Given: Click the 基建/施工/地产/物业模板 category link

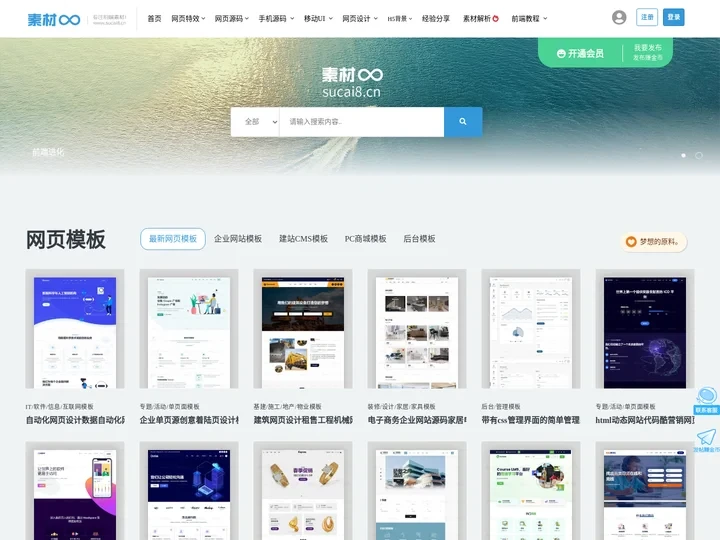Looking at the screenshot, I should pyautogui.click(x=287, y=407).
